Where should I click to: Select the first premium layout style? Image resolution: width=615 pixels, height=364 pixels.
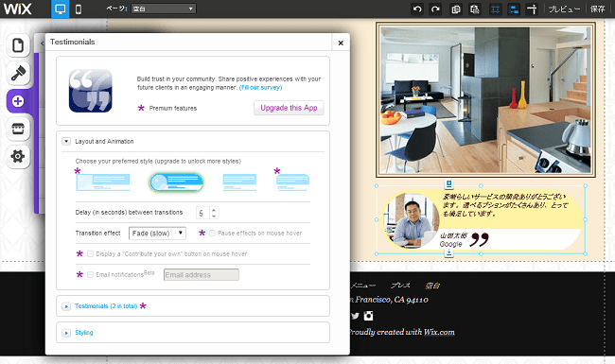pyautogui.click(x=103, y=182)
